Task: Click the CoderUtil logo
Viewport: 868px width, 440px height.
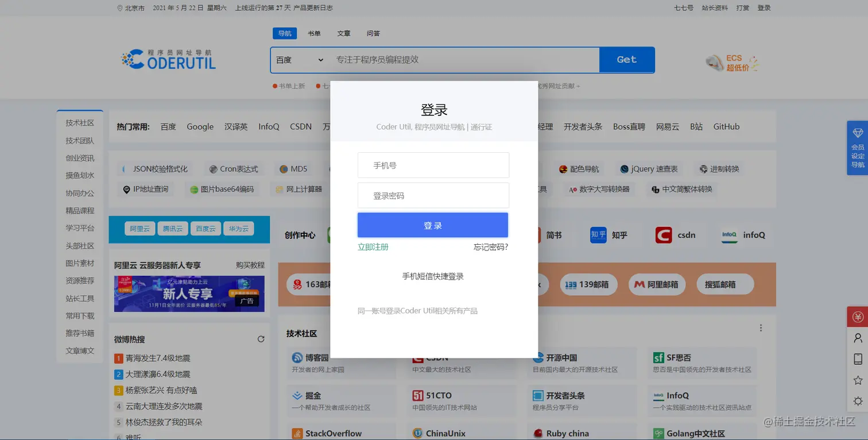Action: point(169,59)
